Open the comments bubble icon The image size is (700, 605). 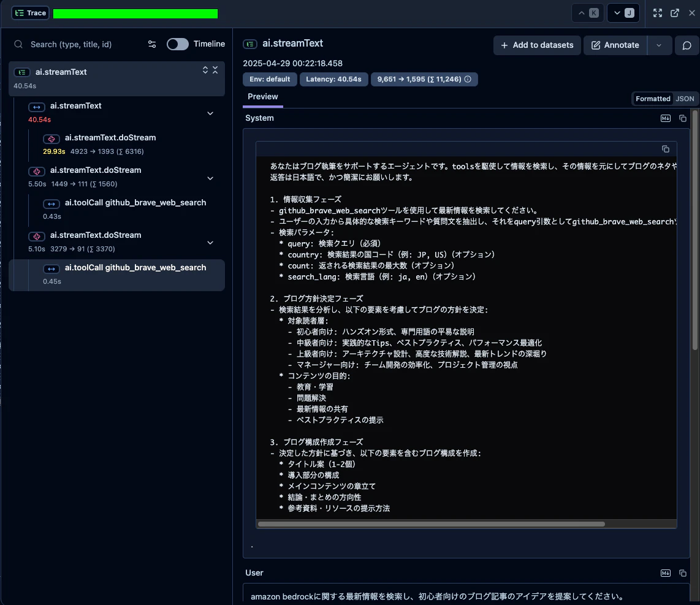pos(687,45)
